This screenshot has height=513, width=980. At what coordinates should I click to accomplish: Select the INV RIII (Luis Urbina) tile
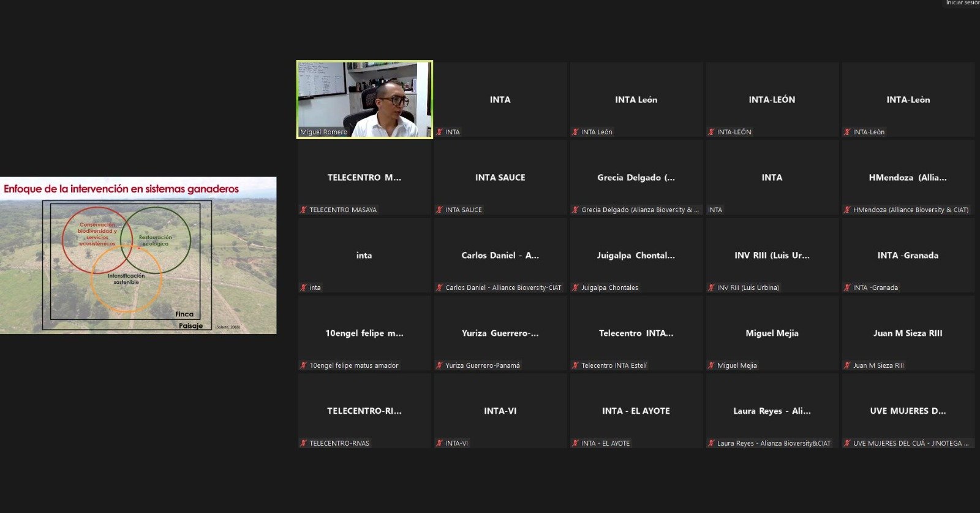tap(772, 256)
